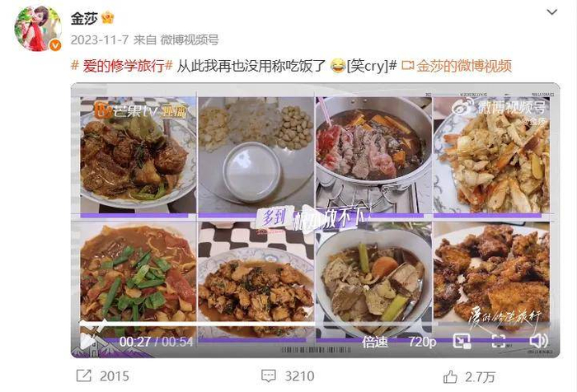
Task: Seek along the video progress bar
Action: coord(315,324)
